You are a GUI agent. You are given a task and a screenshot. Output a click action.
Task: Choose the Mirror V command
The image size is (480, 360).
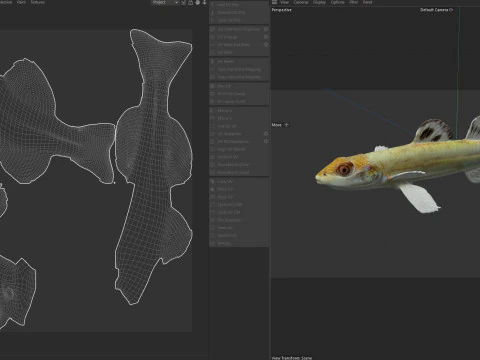(239, 118)
